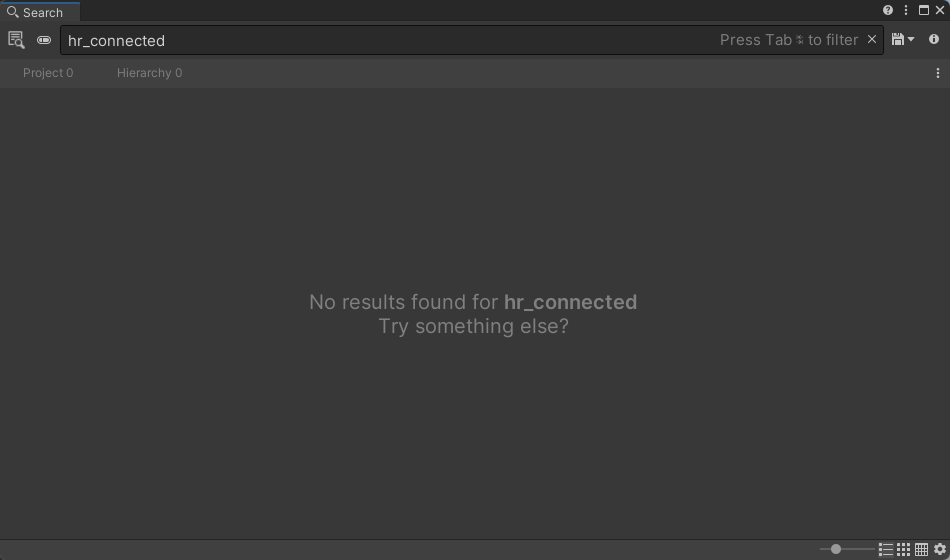Click the item size slider track
The image size is (950, 560).
point(847,549)
